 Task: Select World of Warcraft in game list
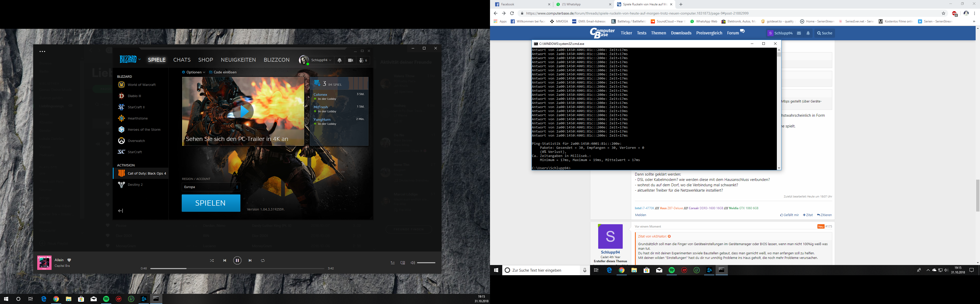click(x=141, y=85)
